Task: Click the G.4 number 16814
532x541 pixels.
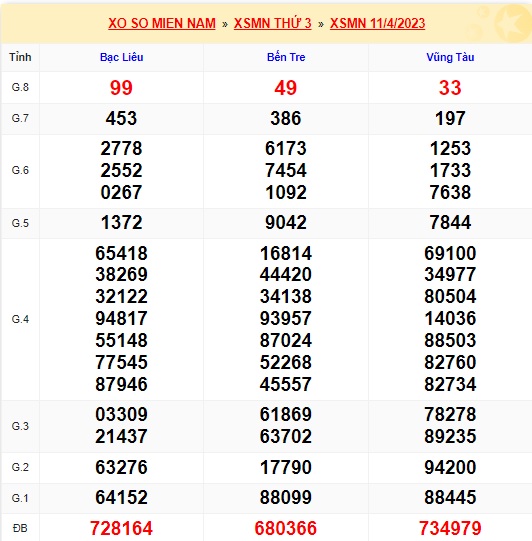Action: [286, 253]
